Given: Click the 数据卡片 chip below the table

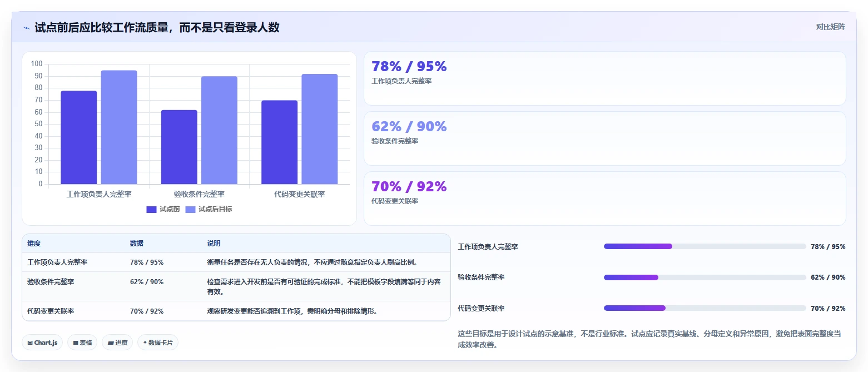Looking at the screenshot, I should 158,343.
